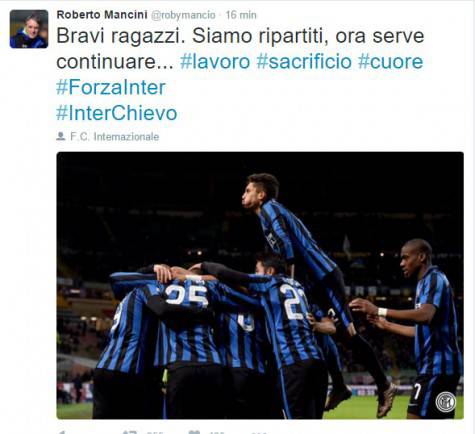Like the tweet with the heart icon
The width and height of the screenshot is (475, 434).
[x=194, y=432]
